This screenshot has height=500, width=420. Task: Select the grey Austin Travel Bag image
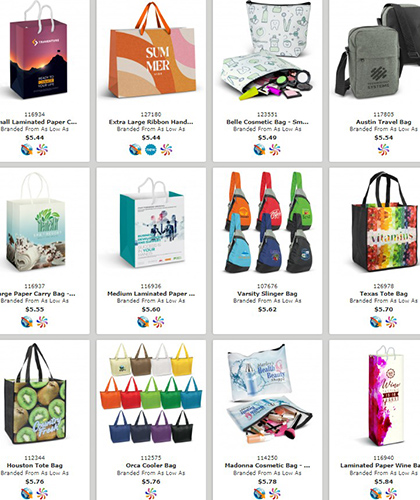[x=377, y=52]
